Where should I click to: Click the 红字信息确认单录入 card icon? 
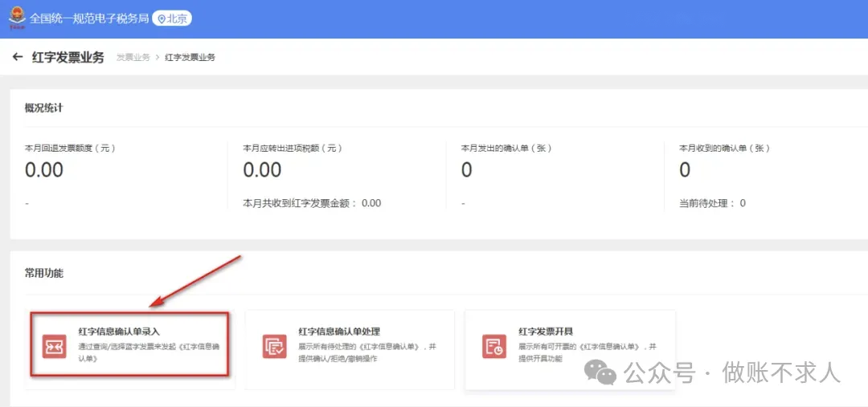55,346
